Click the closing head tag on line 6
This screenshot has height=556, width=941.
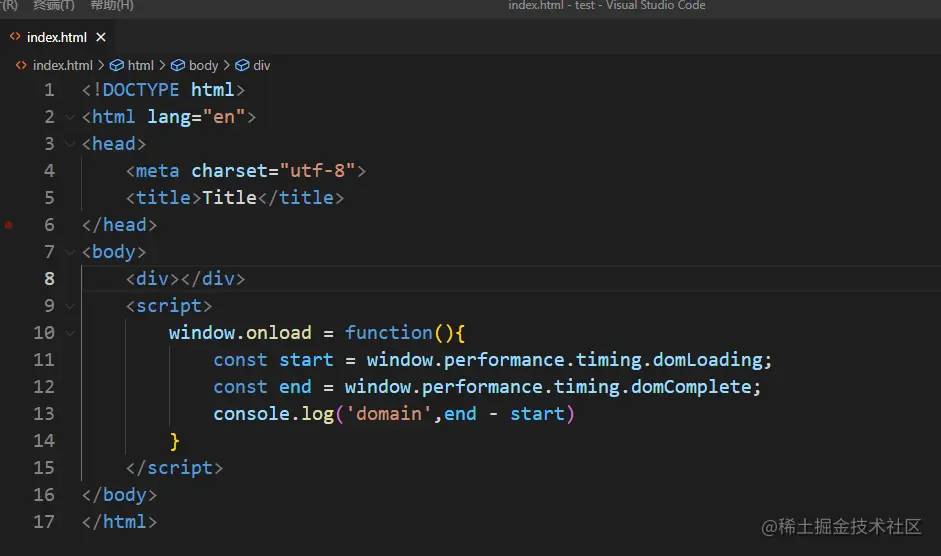[119, 225]
